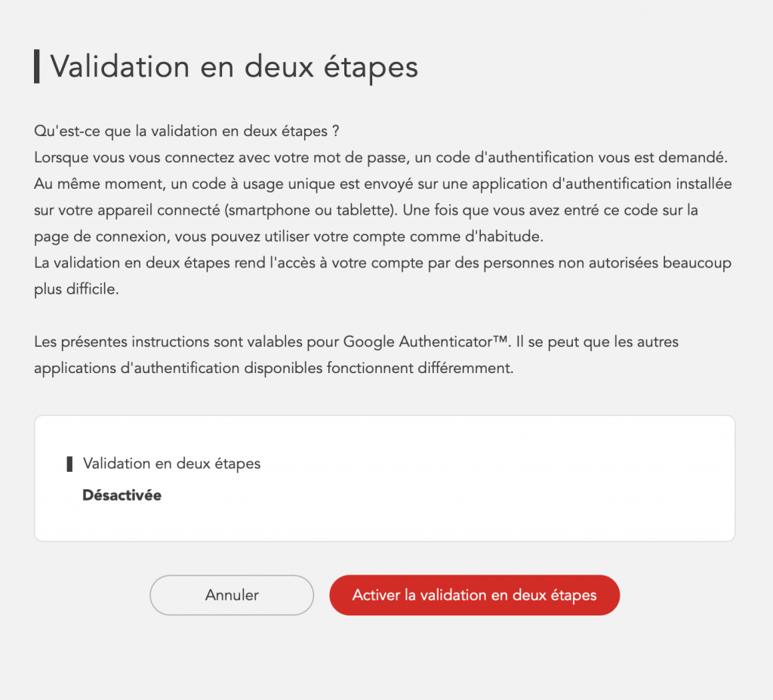Click the main page title heading

coord(234,66)
